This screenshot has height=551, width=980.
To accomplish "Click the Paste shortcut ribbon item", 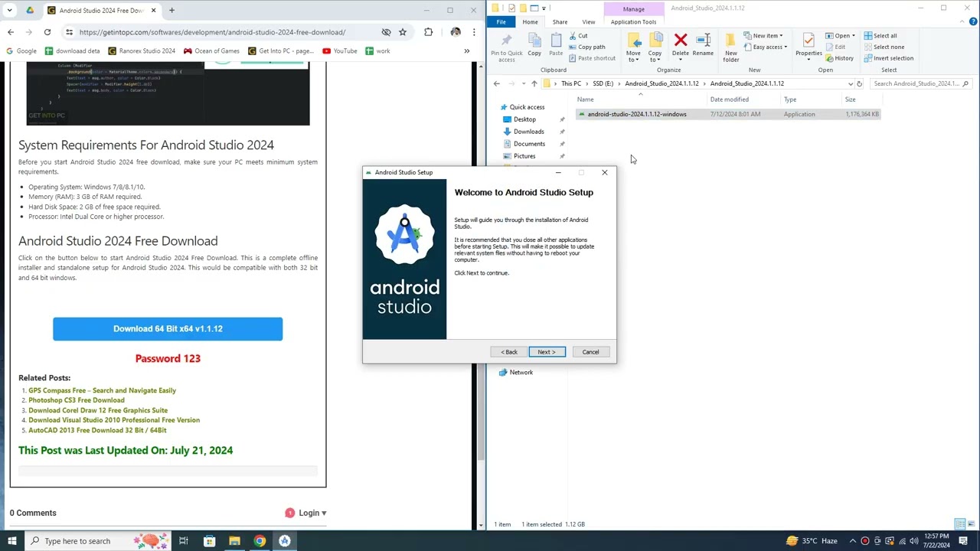I will pos(592,58).
